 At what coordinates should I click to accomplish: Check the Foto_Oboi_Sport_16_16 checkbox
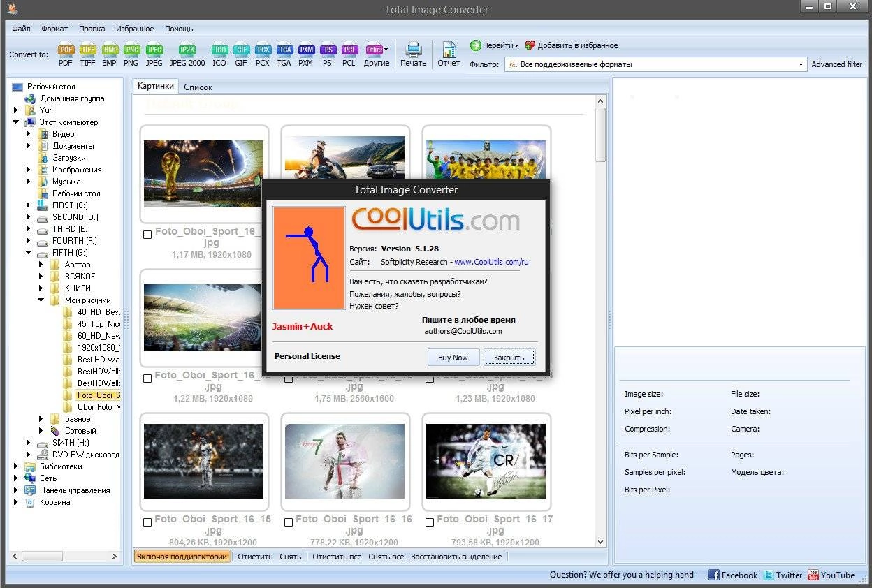tap(288, 522)
